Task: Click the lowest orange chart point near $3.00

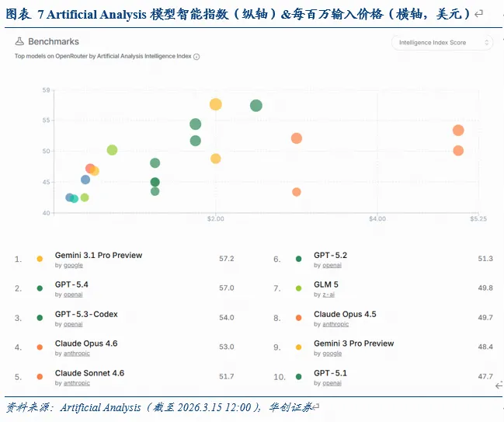Action: tap(297, 192)
